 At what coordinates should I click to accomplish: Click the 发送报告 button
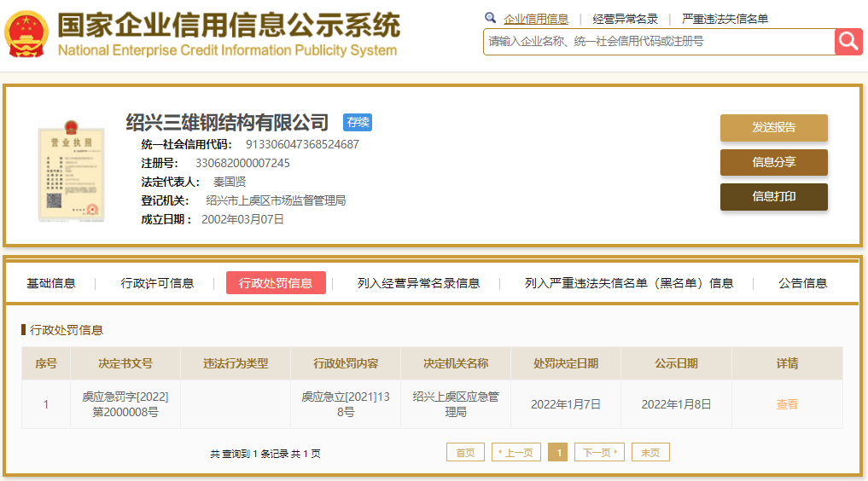tap(774, 128)
